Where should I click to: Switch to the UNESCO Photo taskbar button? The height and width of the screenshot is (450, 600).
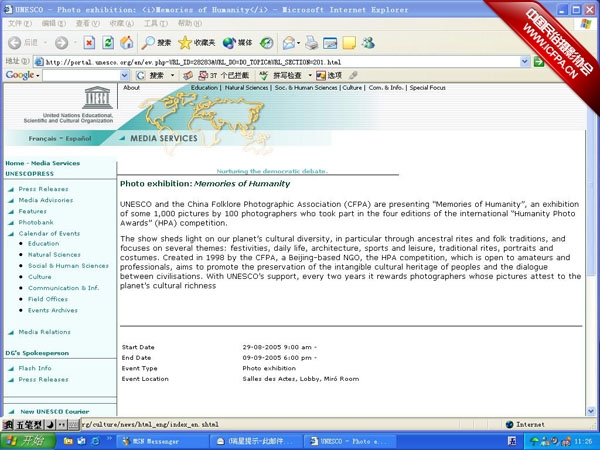350,442
